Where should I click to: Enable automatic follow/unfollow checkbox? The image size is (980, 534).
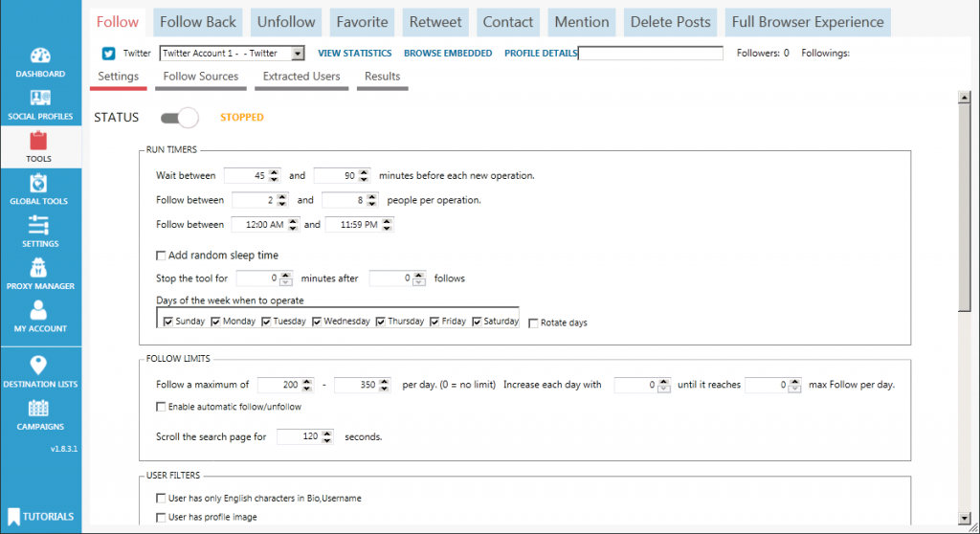click(161, 407)
